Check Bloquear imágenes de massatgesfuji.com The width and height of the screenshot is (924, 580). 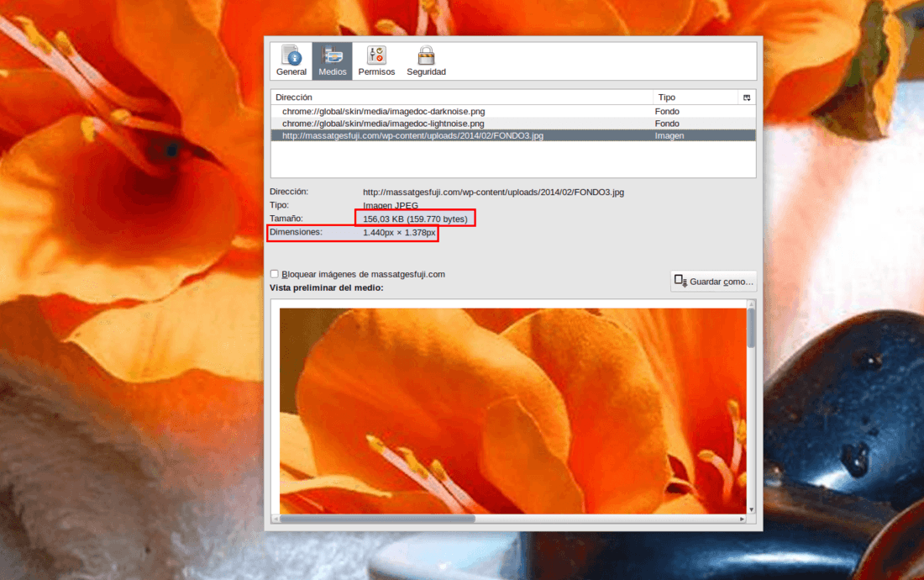point(275,274)
